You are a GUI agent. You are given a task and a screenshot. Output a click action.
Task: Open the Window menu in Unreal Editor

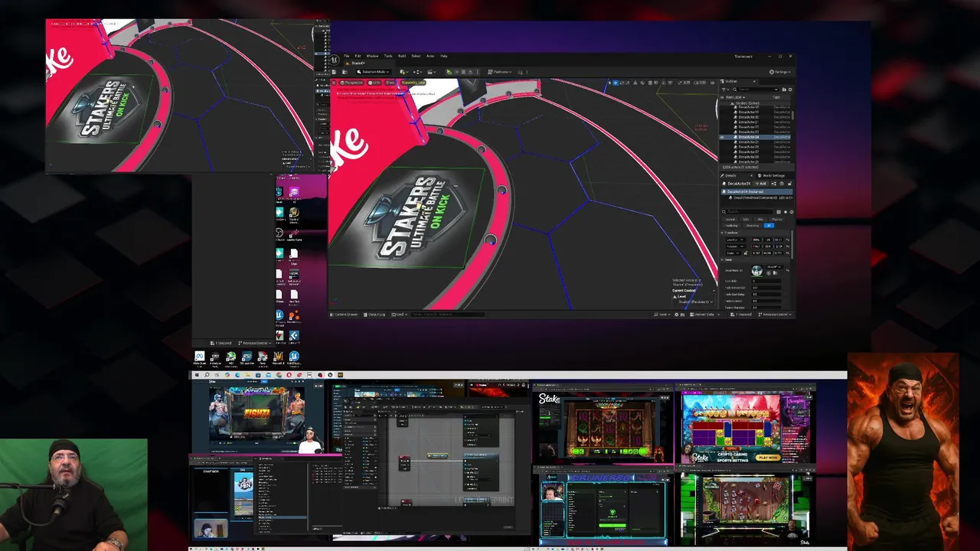tap(372, 56)
